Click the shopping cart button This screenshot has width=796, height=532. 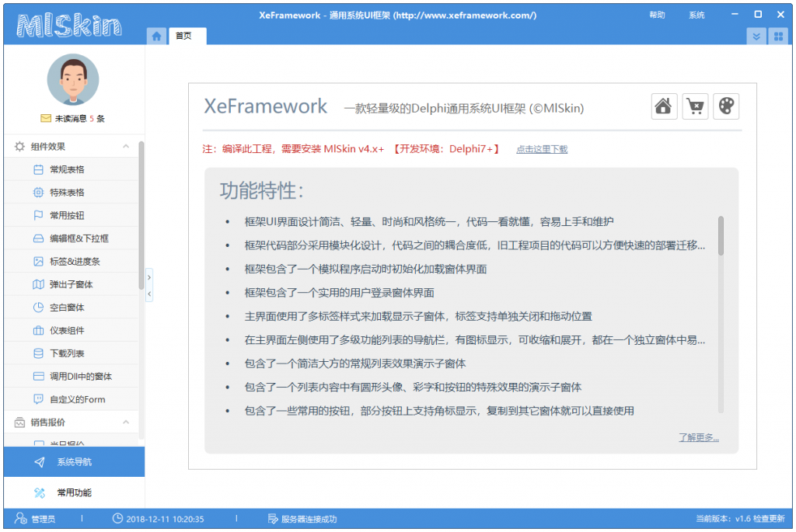pos(695,106)
